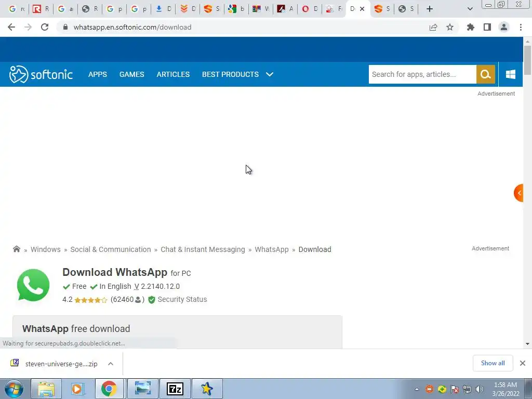
Task: Open the Chrome extensions puzzle icon
Action: pos(471,27)
